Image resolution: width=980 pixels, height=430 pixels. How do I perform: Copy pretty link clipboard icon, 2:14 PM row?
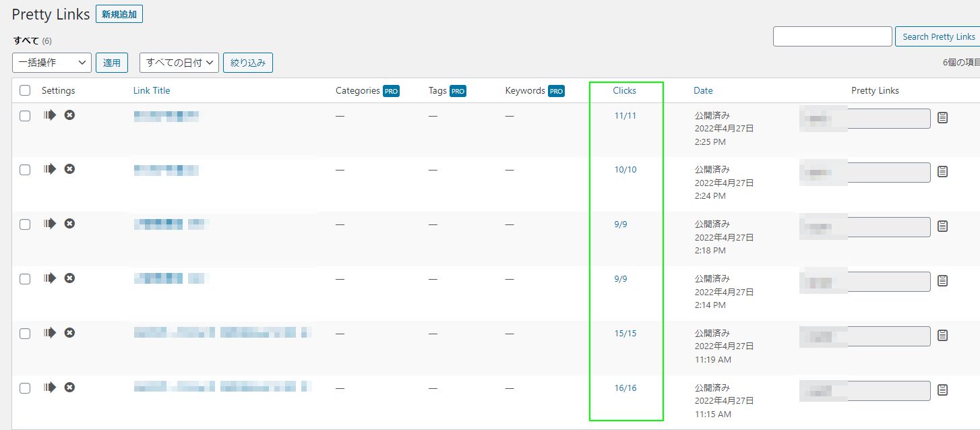coord(943,280)
